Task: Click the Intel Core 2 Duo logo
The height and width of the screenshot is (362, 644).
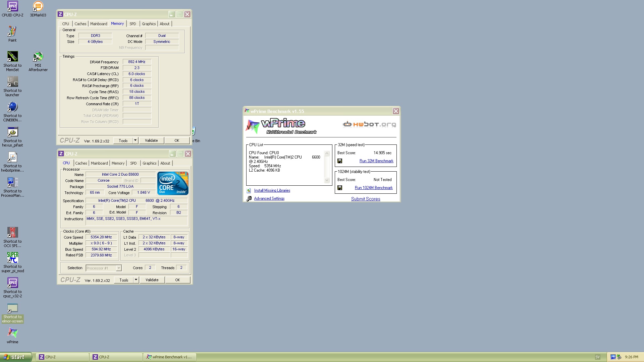Action: (x=173, y=183)
